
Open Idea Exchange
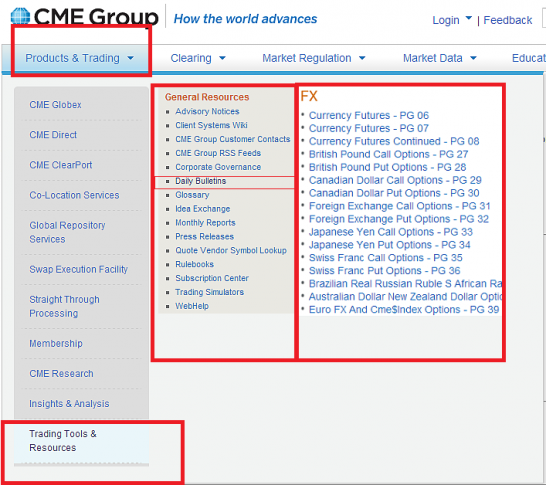[x=203, y=209]
